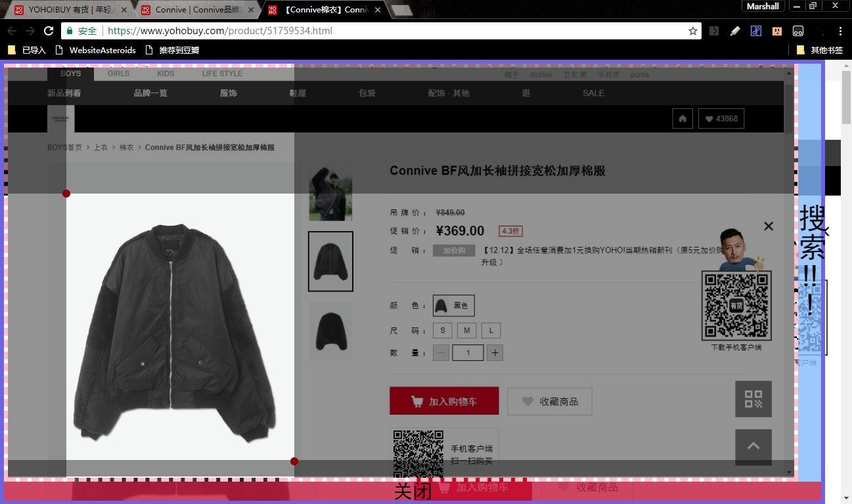Choose size S

click(x=443, y=330)
